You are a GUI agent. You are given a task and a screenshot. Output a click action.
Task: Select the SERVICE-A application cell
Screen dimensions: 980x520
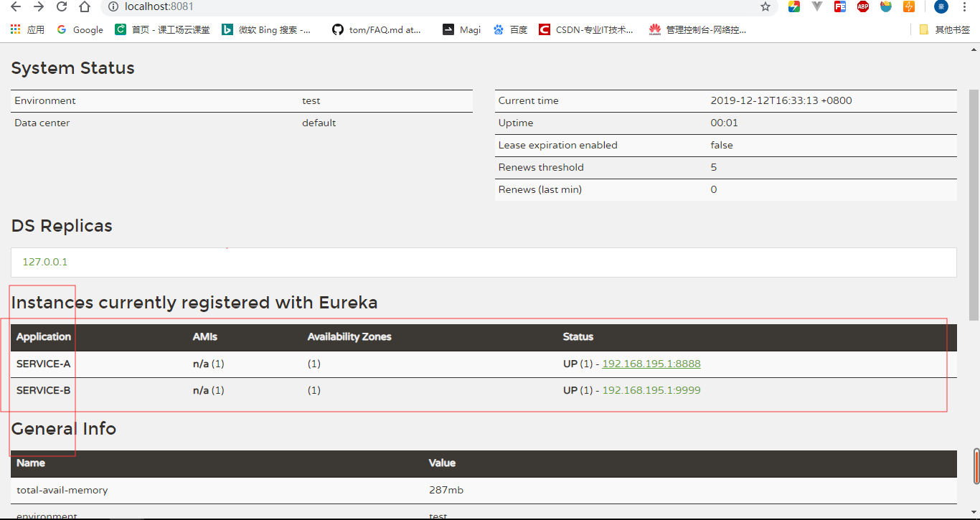44,364
